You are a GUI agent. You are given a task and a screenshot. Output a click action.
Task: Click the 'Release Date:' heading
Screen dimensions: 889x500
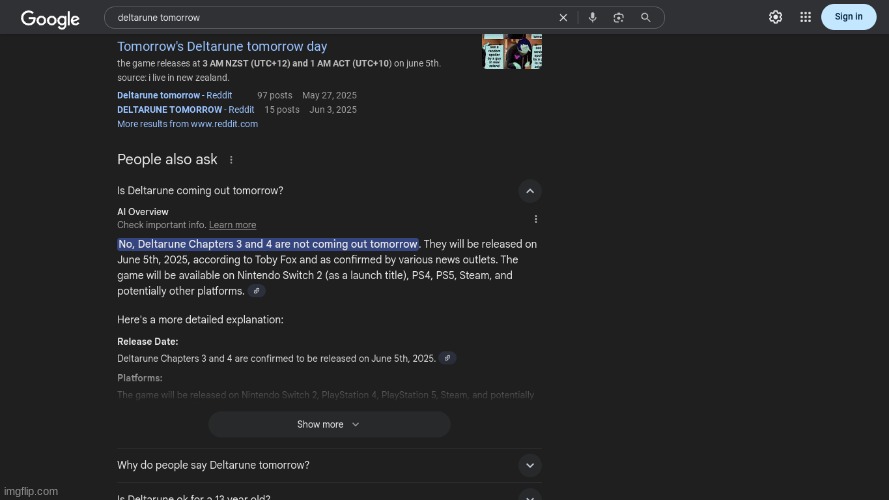coord(147,342)
